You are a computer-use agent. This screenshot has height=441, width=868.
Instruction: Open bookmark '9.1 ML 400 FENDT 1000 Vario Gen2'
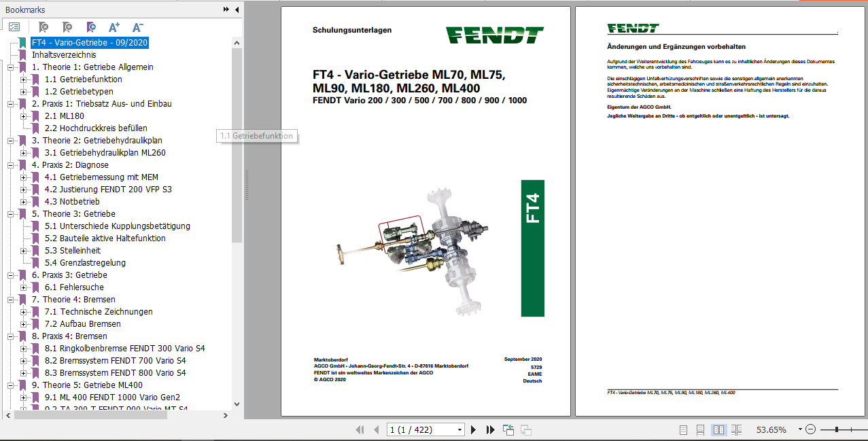point(112,398)
